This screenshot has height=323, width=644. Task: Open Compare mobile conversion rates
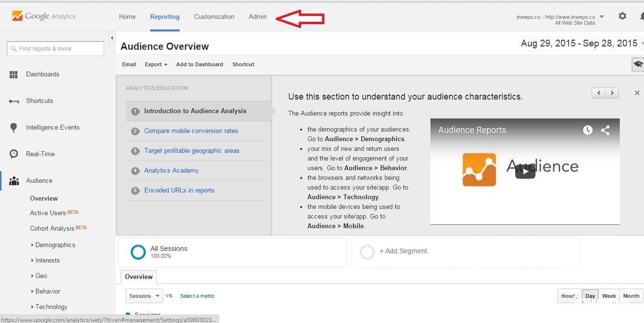[x=191, y=131]
